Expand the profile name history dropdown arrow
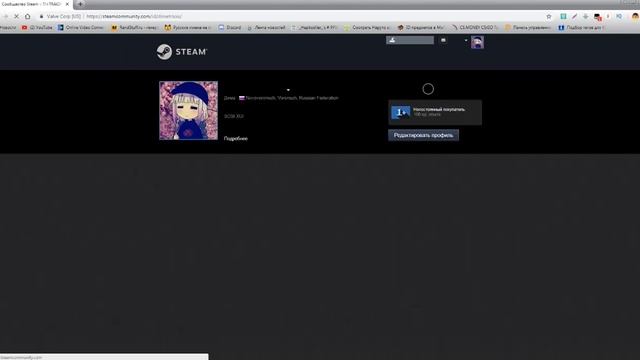This screenshot has height=360, width=640. pyautogui.click(x=288, y=90)
